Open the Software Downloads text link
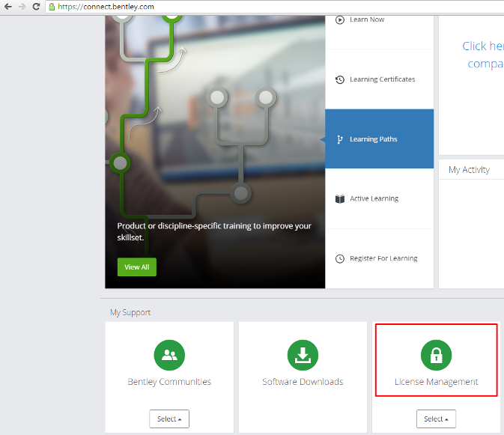 tap(303, 382)
